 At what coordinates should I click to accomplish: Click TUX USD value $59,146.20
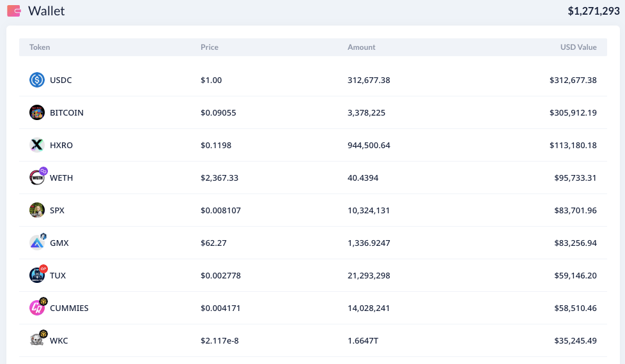click(x=575, y=276)
